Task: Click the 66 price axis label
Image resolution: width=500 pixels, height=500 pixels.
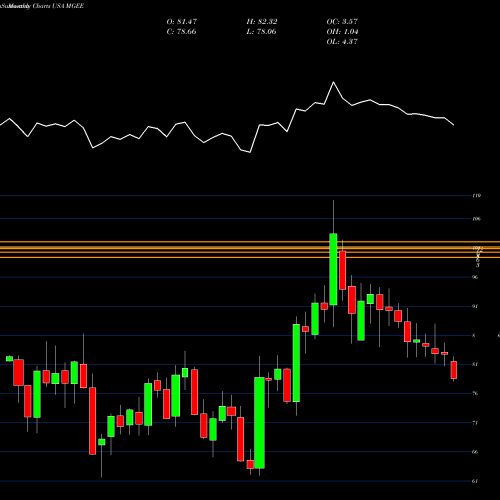Action: click(475, 452)
